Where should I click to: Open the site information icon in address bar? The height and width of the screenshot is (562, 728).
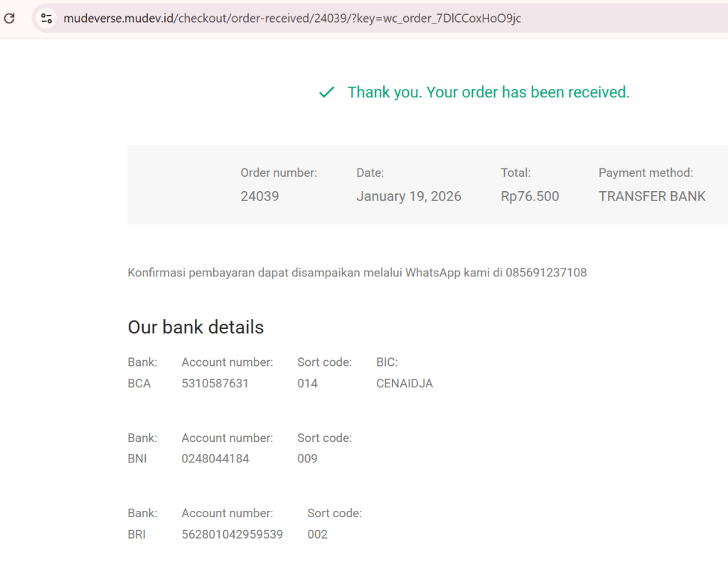coord(46,18)
